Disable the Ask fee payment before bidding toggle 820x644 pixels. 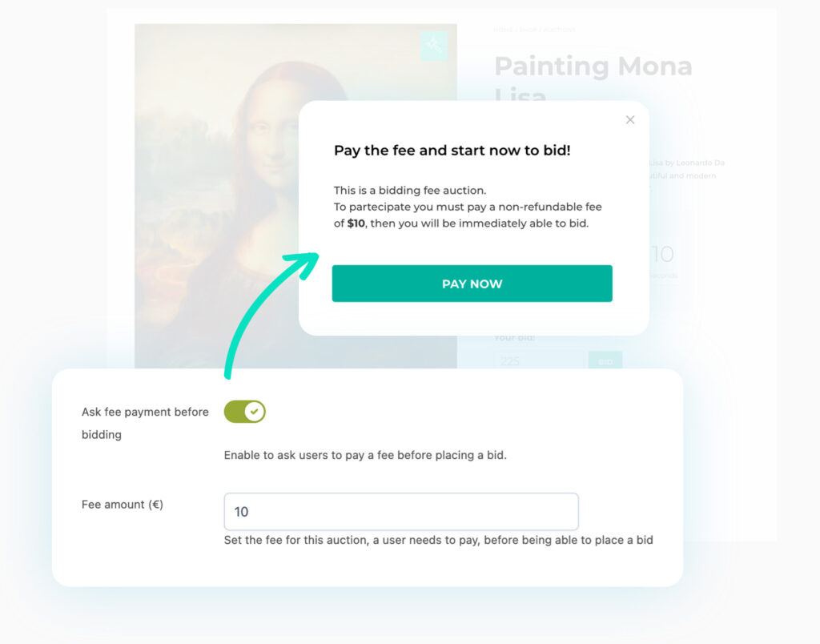(x=244, y=412)
